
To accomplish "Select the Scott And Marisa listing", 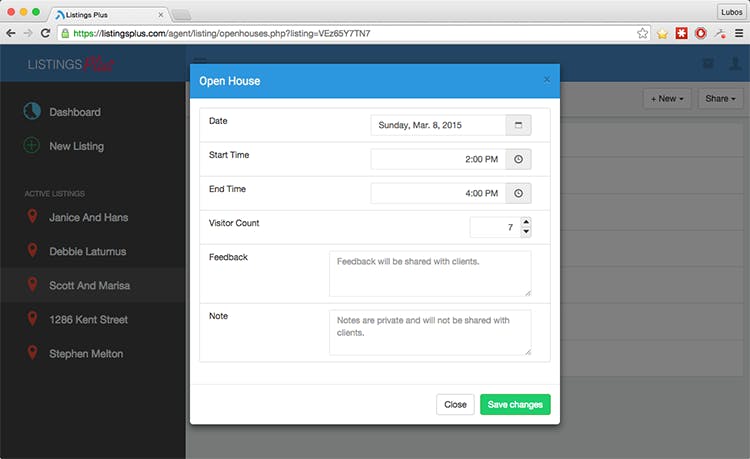I will pos(89,285).
